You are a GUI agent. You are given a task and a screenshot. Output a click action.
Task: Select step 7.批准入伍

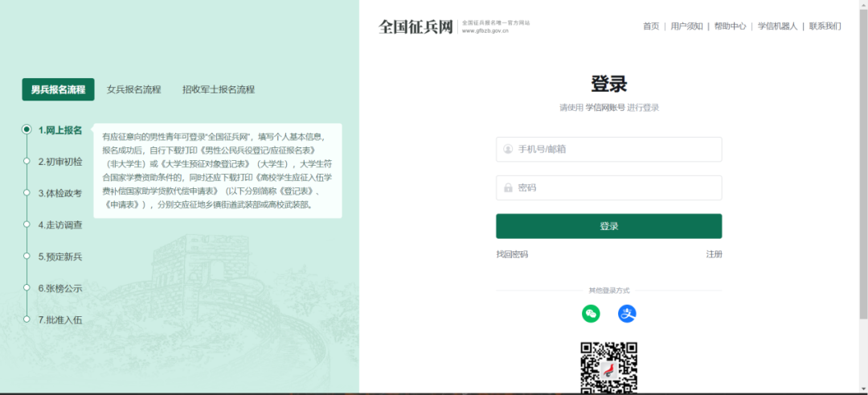click(59, 319)
